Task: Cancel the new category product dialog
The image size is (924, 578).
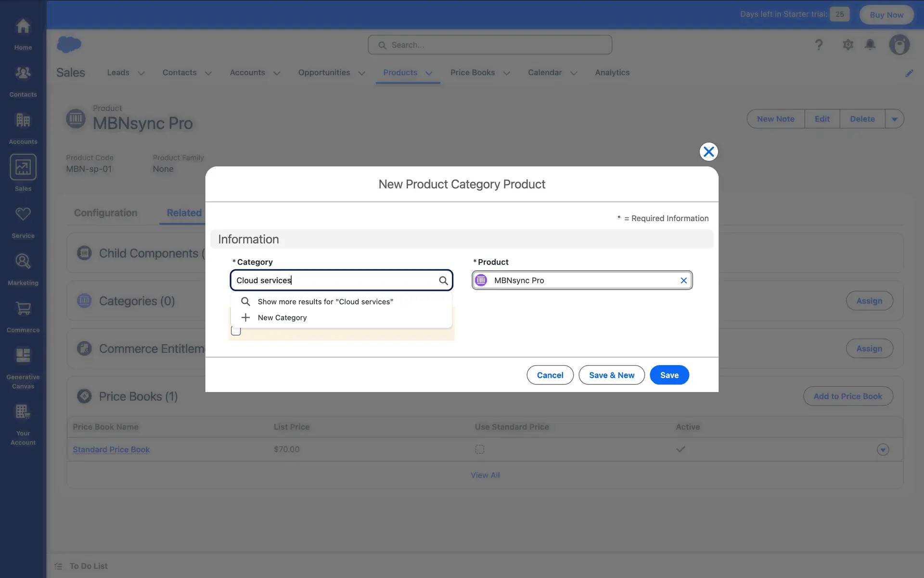Action: click(550, 375)
